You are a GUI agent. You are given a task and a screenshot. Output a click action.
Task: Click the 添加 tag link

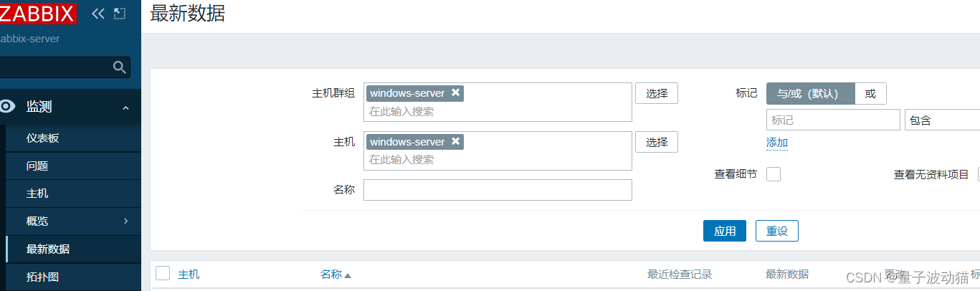(x=777, y=143)
